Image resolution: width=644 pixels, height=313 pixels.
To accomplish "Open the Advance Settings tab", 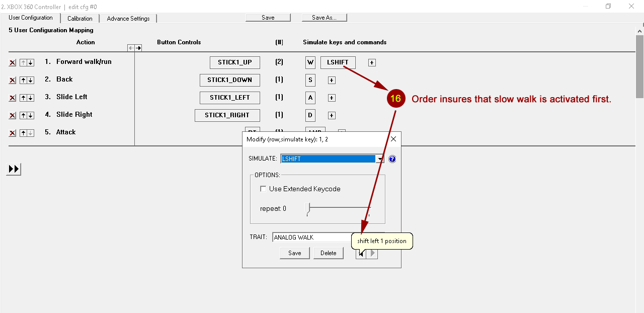I will coord(128,19).
